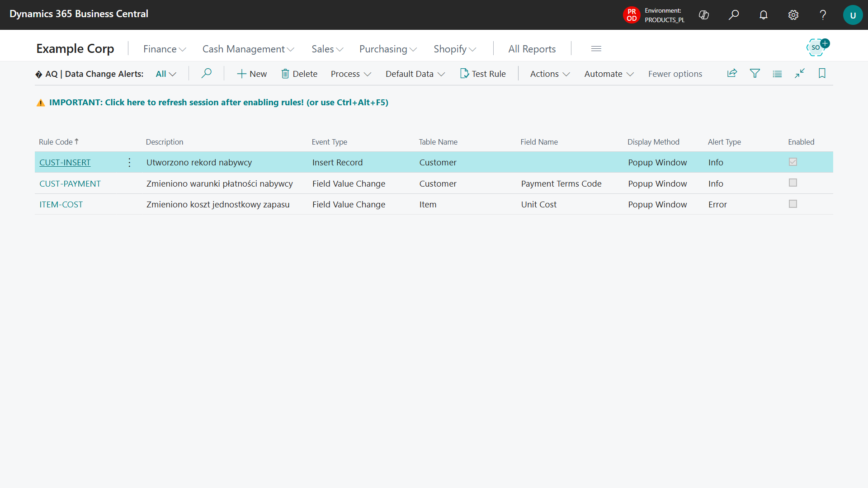Click the notifications bell icon
868x488 pixels.
click(764, 15)
